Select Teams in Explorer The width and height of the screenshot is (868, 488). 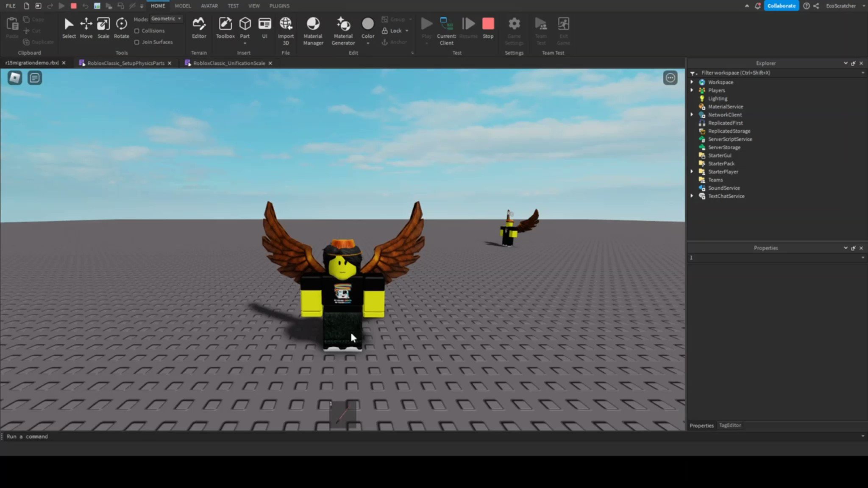click(715, 180)
